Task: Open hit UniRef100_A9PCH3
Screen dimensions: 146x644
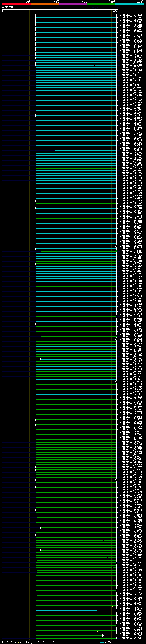Action: (x=131, y=25)
